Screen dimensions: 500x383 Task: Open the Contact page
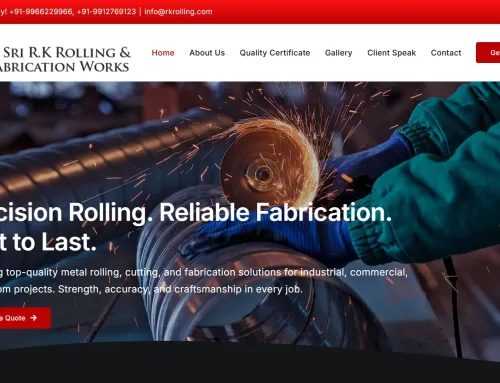[x=446, y=53]
